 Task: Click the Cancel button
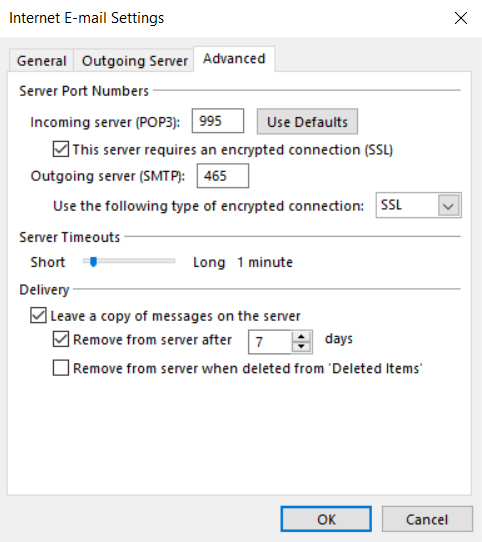coord(427,519)
